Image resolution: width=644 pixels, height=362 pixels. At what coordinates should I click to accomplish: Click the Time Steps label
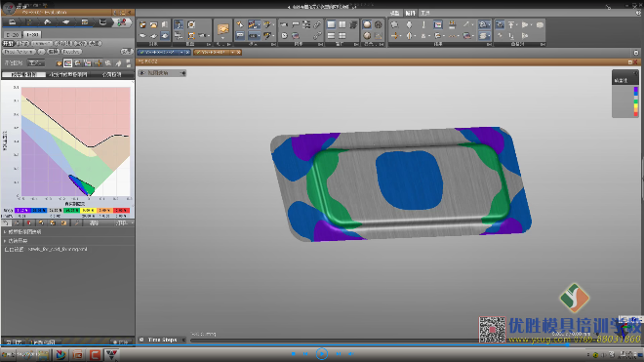(162, 340)
